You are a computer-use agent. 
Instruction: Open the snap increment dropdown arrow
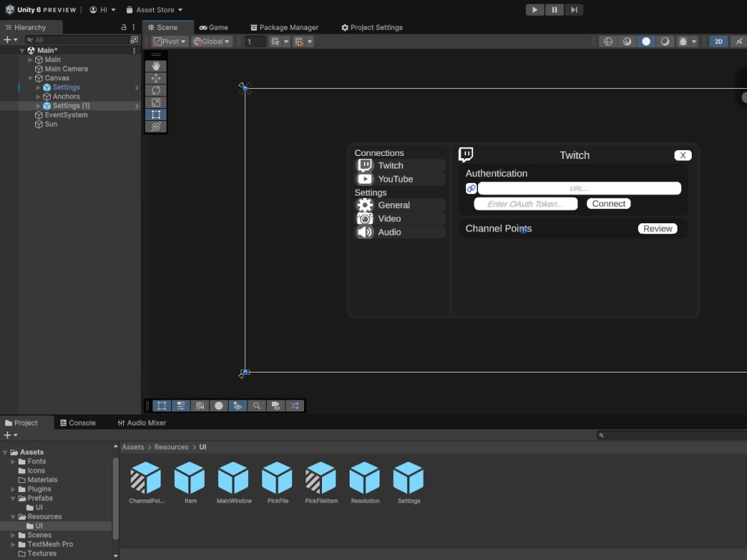point(310,42)
